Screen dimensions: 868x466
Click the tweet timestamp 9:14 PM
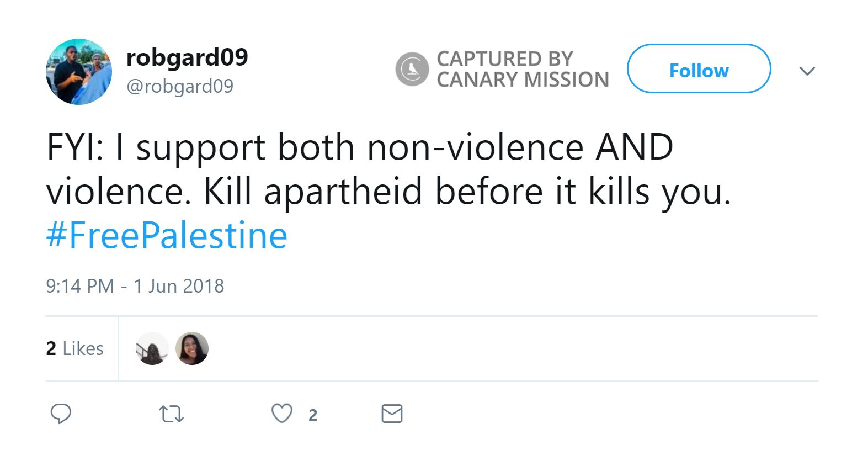click(x=135, y=286)
